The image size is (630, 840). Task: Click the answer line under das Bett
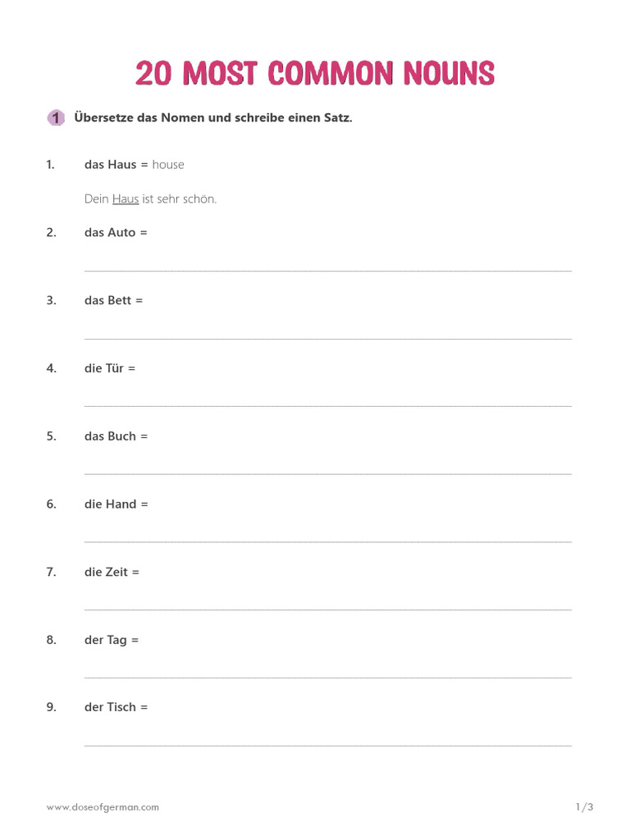coord(328,336)
